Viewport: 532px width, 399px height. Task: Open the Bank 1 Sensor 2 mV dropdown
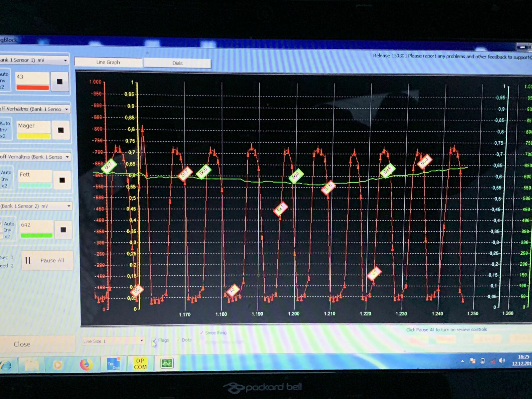pos(69,206)
